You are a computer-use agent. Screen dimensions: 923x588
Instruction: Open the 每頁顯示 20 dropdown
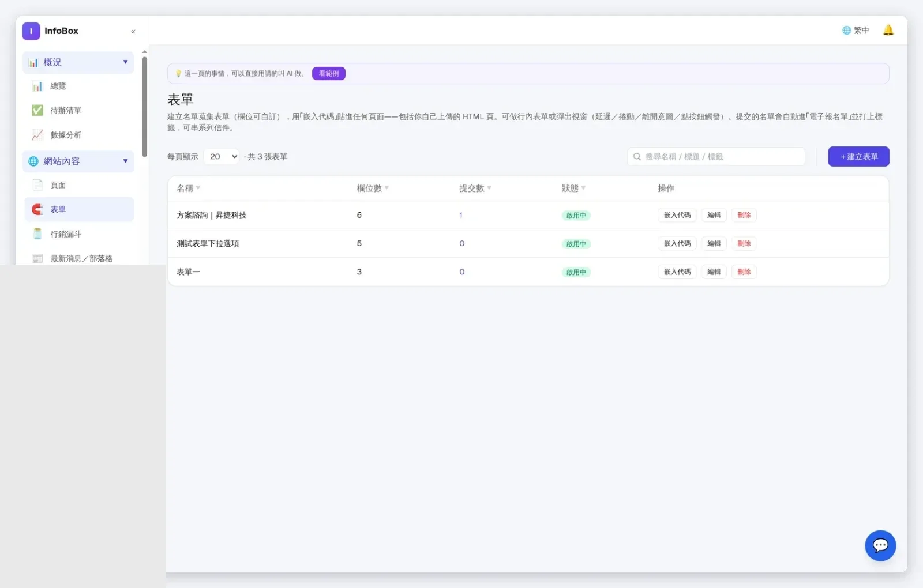[x=222, y=157]
